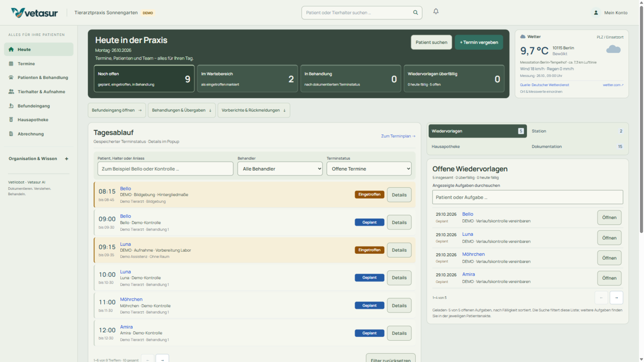Open the Terminstatus dropdown

tap(369, 169)
